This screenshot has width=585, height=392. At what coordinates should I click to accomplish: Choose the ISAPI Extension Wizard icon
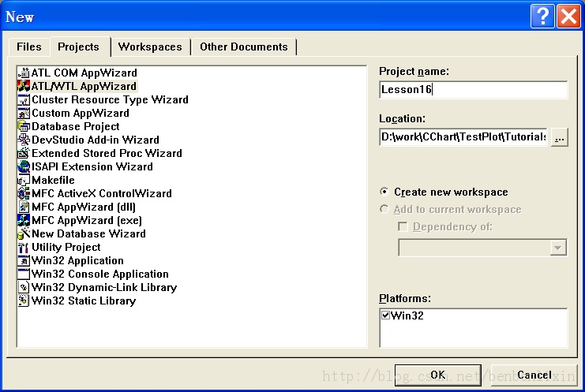point(24,166)
